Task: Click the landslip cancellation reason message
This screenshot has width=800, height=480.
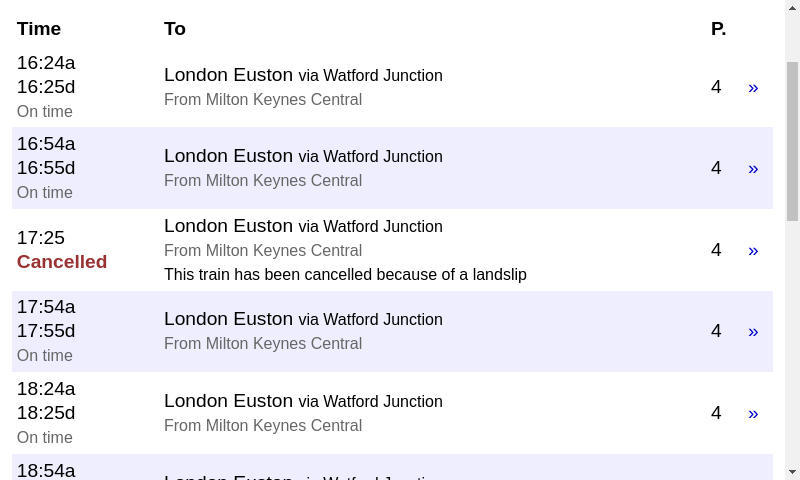Action: 345,275
